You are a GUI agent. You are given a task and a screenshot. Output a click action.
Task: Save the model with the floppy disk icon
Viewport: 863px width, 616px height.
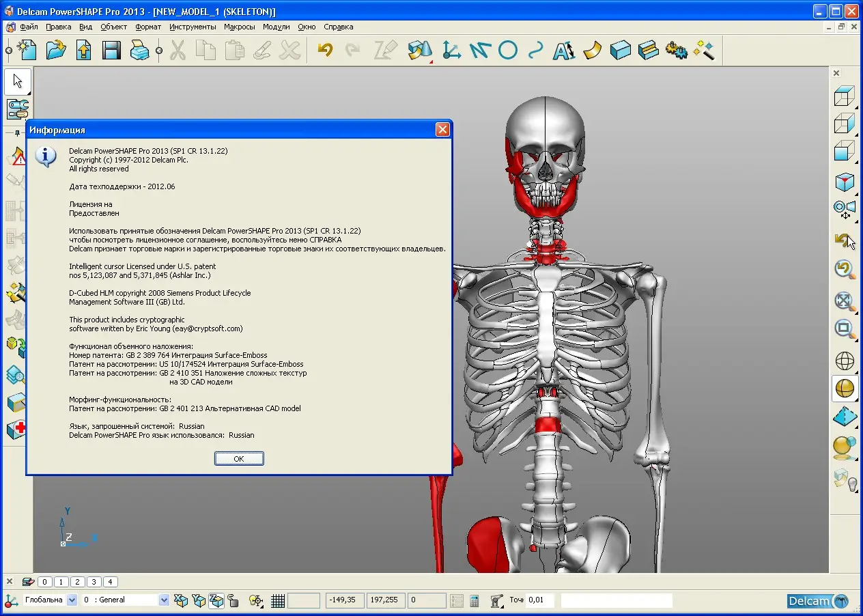pyautogui.click(x=111, y=51)
